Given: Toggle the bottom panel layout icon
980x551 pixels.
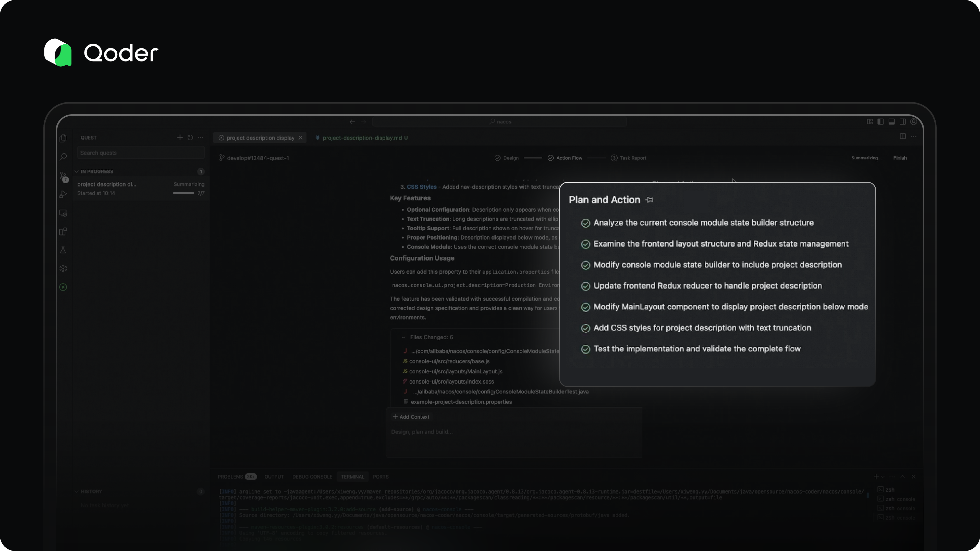Looking at the screenshot, I should (891, 122).
